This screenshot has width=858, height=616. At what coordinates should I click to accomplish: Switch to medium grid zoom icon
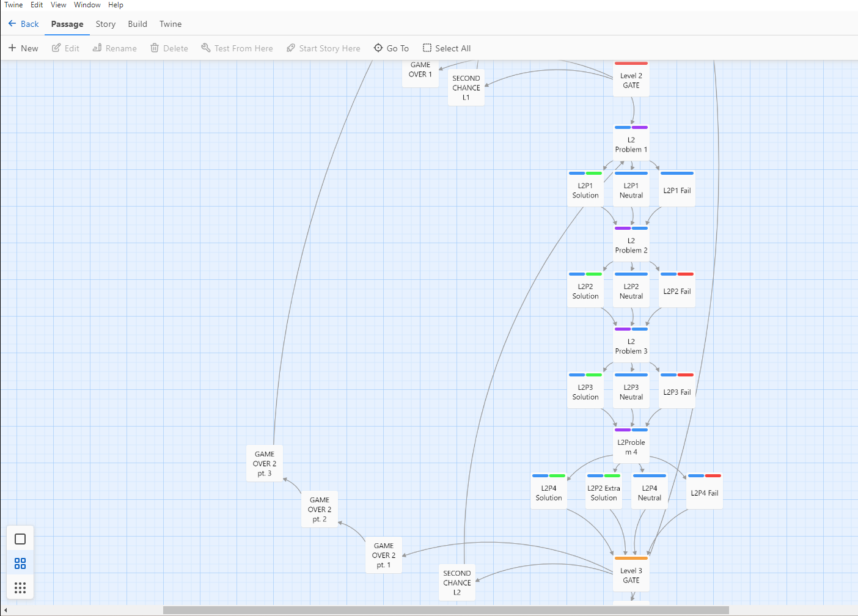[20, 563]
